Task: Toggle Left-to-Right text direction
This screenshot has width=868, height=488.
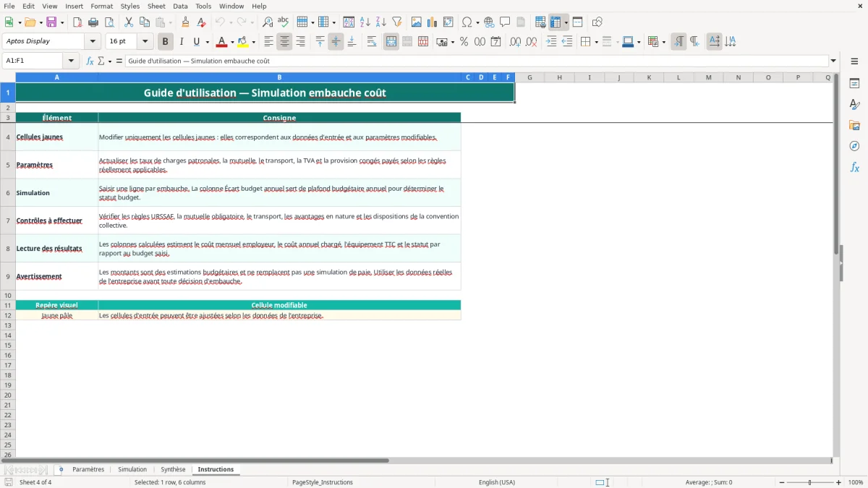Action: tap(678, 42)
